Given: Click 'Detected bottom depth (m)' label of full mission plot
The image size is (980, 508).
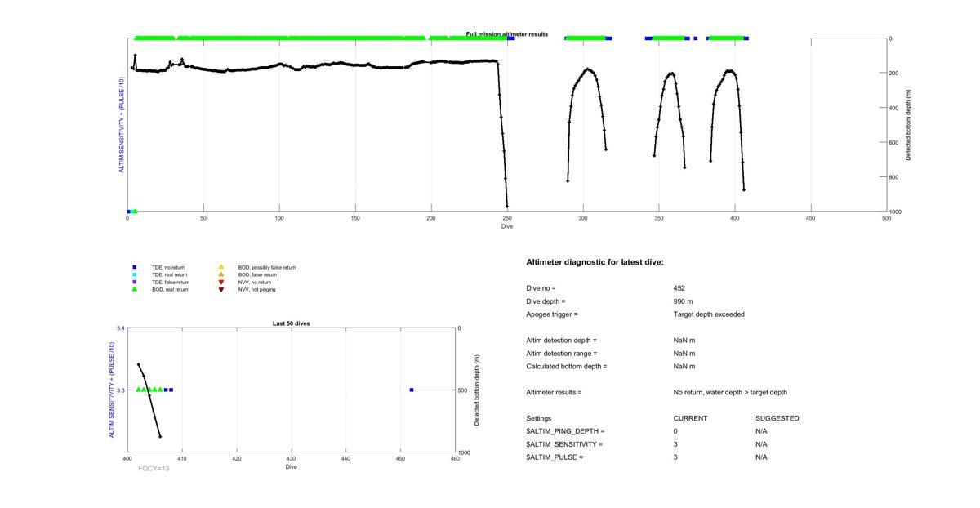Looking at the screenshot, I should coord(909,125).
